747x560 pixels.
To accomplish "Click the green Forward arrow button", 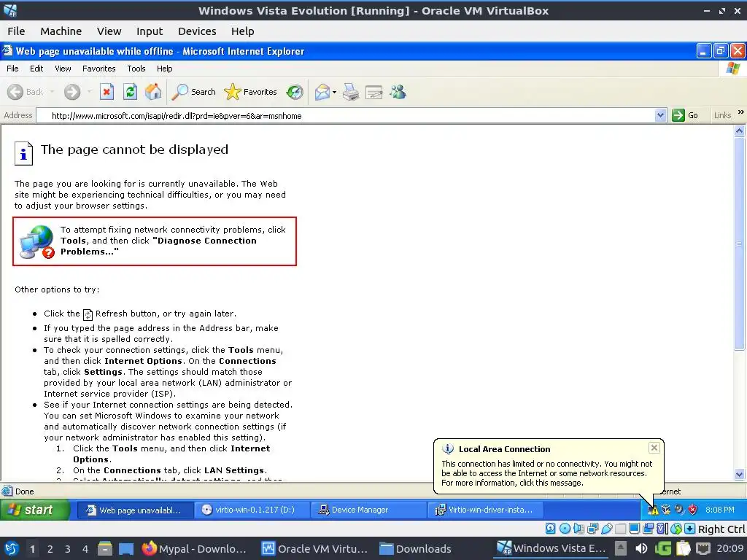I will 72,92.
